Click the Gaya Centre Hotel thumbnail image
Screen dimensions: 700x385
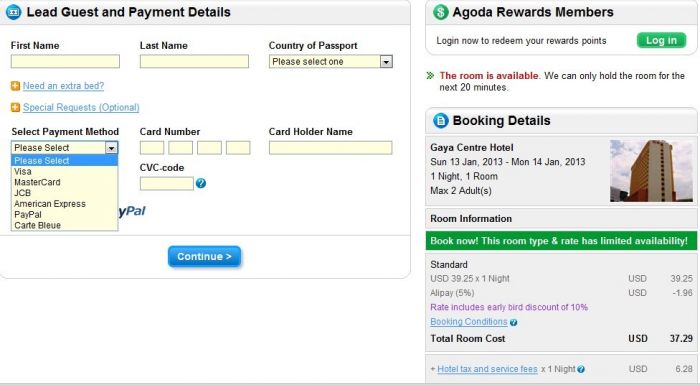[x=651, y=171]
